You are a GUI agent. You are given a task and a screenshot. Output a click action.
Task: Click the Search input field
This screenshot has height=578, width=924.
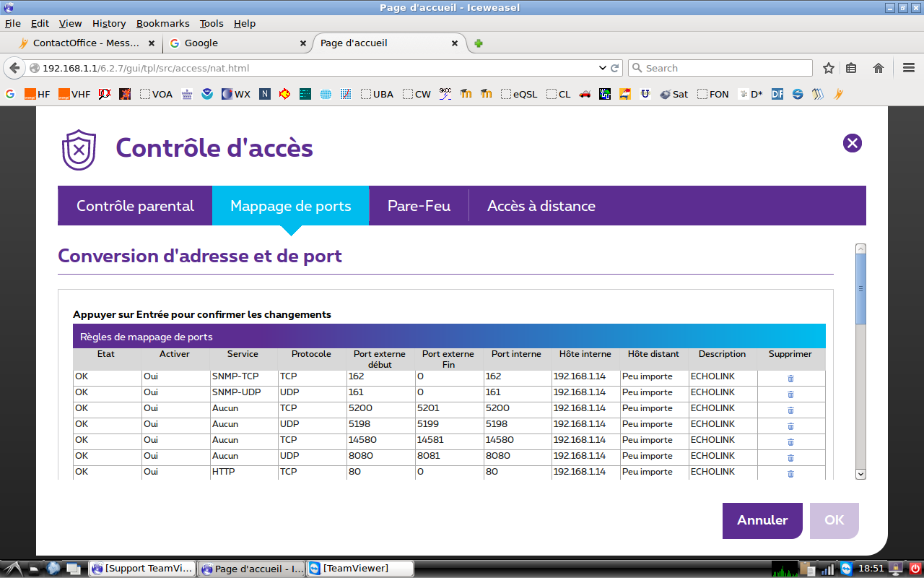coord(720,68)
